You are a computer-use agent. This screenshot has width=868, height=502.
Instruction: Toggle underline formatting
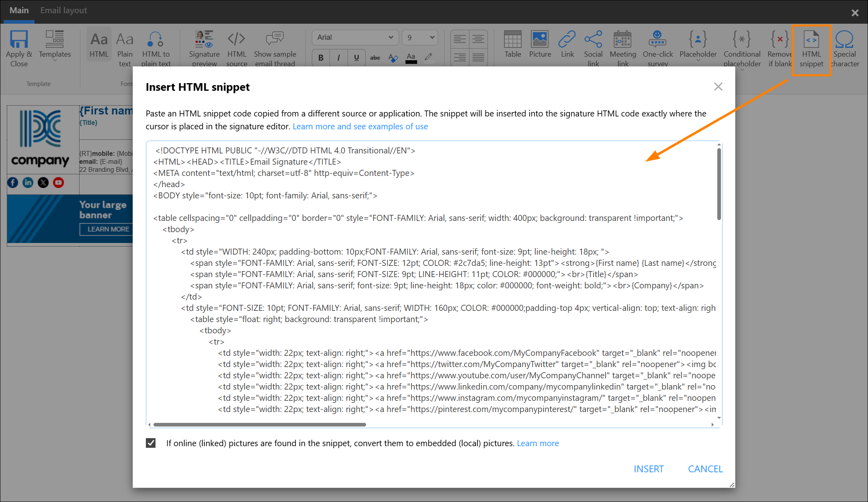(356, 58)
